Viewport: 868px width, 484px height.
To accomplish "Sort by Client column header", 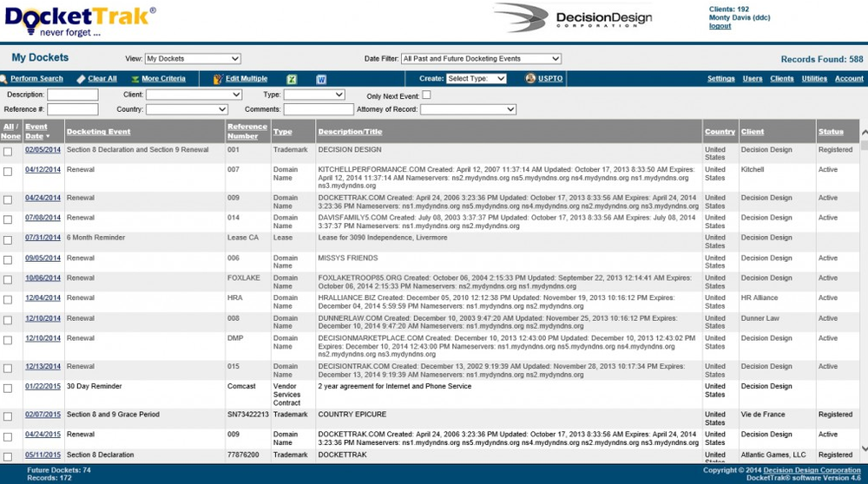I will click(753, 132).
